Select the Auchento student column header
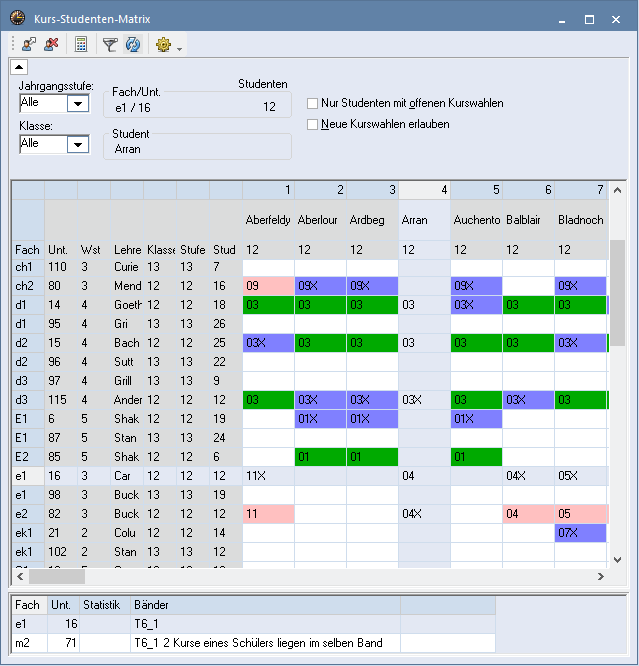 (476, 220)
